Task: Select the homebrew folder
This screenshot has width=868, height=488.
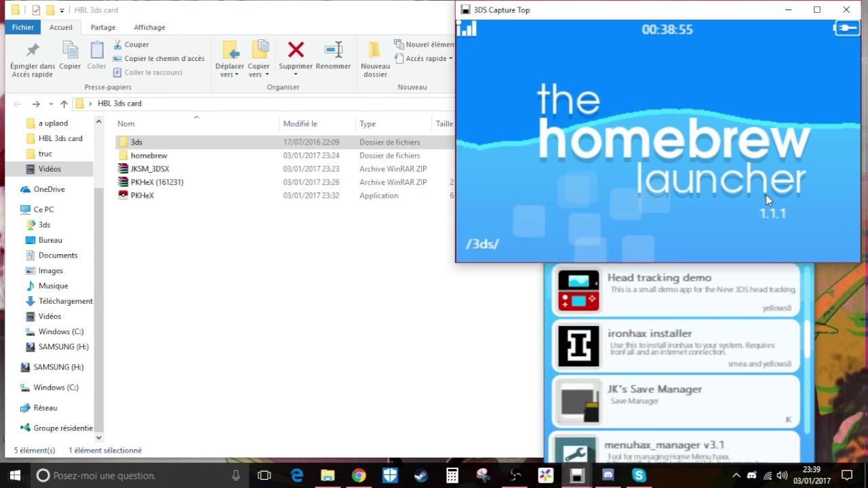Action: [x=149, y=155]
